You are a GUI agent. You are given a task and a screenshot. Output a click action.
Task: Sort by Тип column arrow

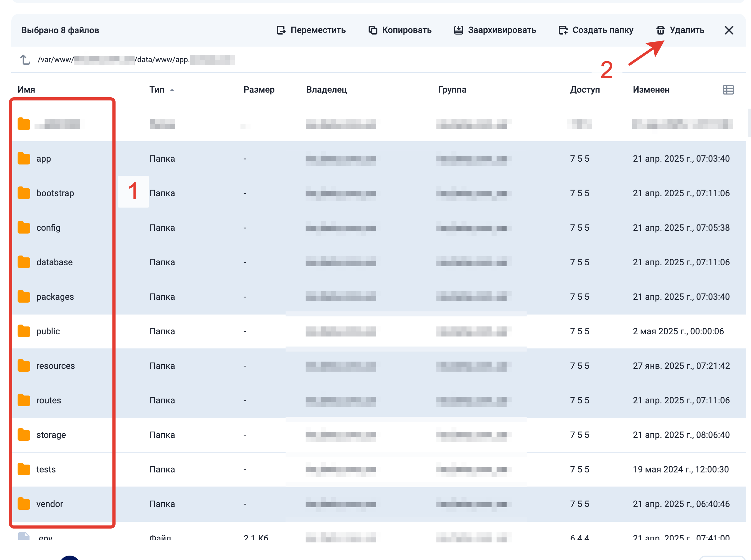click(172, 90)
